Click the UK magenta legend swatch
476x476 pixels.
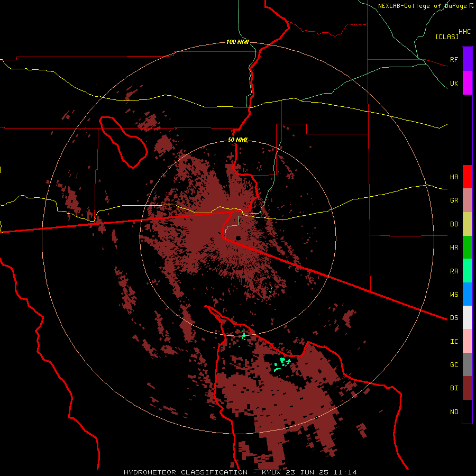467,83
